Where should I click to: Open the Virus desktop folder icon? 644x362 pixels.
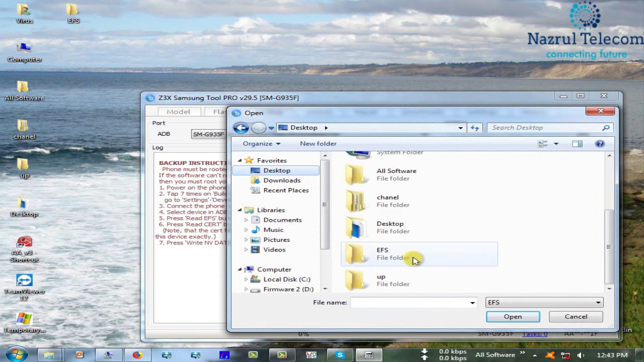tap(24, 14)
